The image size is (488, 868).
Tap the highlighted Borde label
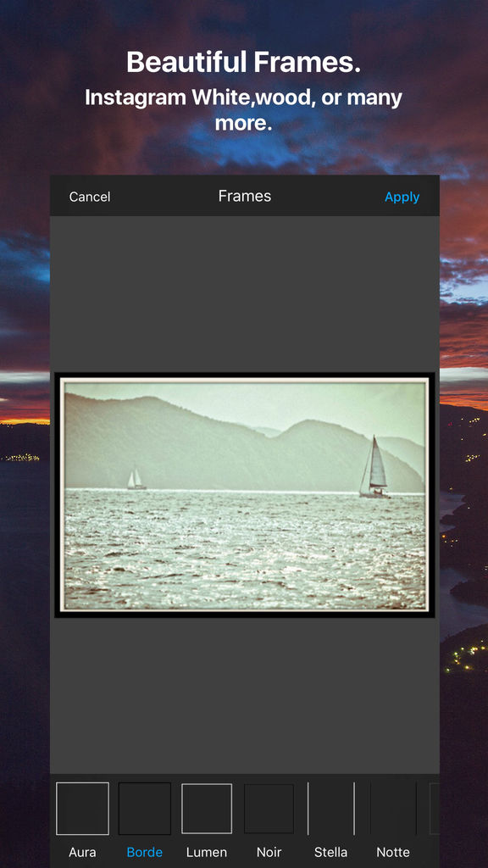pyautogui.click(x=145, y=852)
